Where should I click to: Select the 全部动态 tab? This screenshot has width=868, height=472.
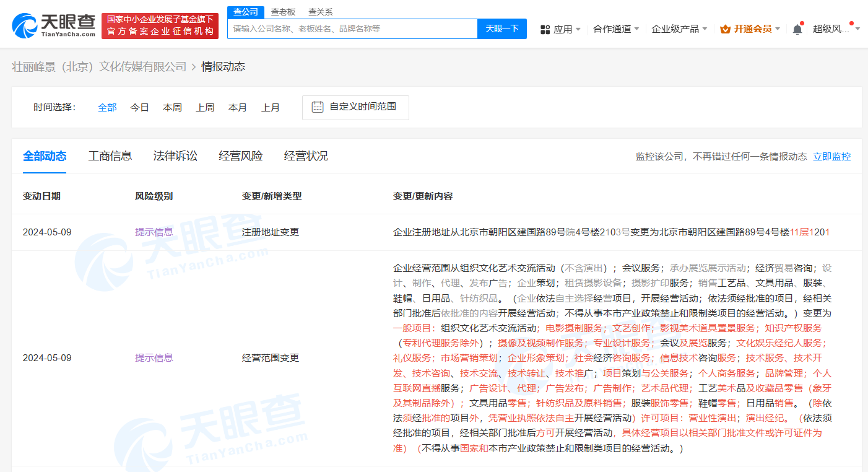pos(45,156)
